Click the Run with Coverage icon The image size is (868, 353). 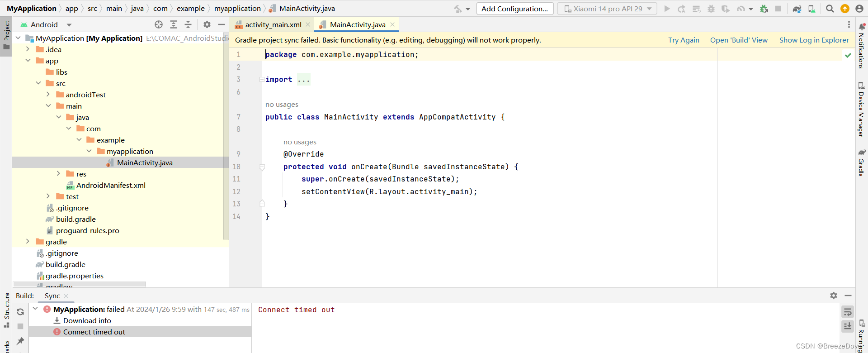click(x=726, y=9)
